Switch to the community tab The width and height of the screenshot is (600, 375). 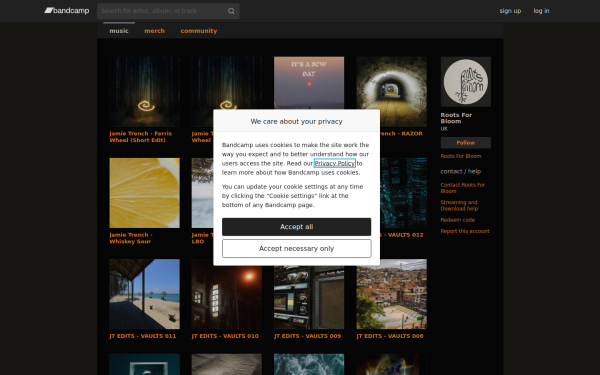[199, 31]
